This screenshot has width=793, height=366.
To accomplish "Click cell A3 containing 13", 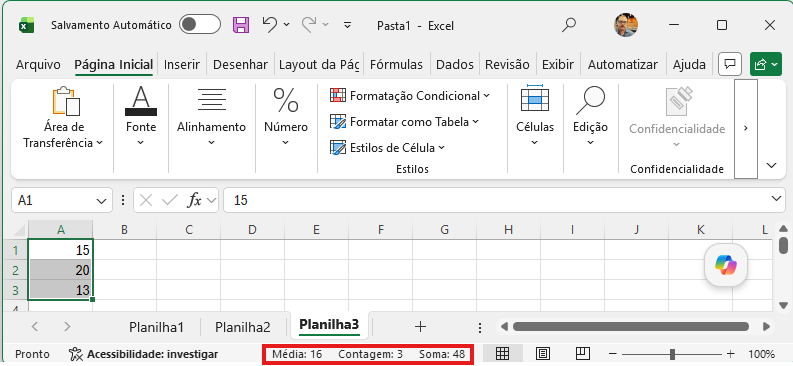I will click(x=61, y=290).
